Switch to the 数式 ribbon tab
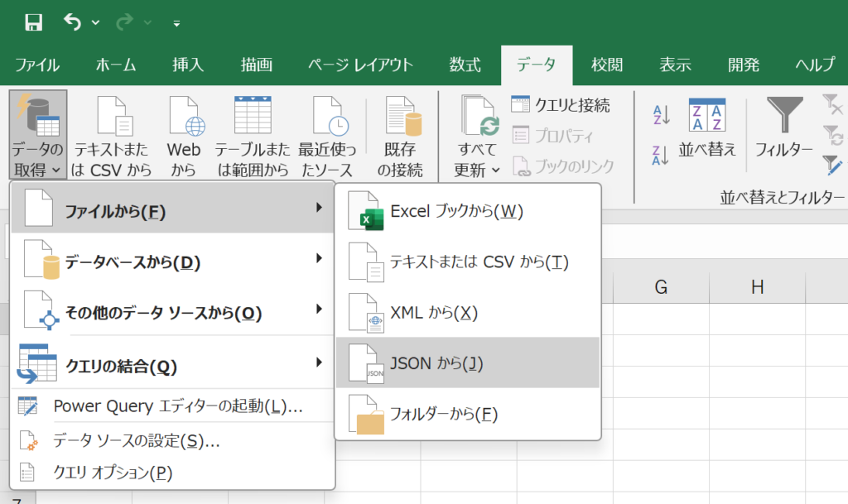 coord(465,65)
